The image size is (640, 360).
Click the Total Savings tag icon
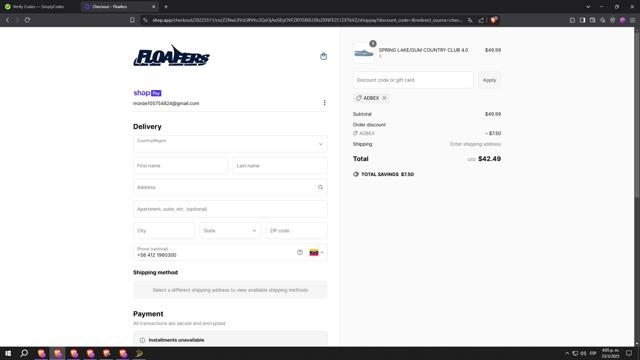tap(356, 174)
